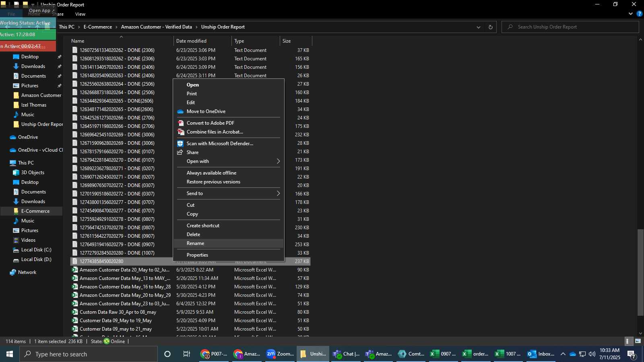Open the Windows Start menu
644x362 pixels.
(x=10, y=354)
